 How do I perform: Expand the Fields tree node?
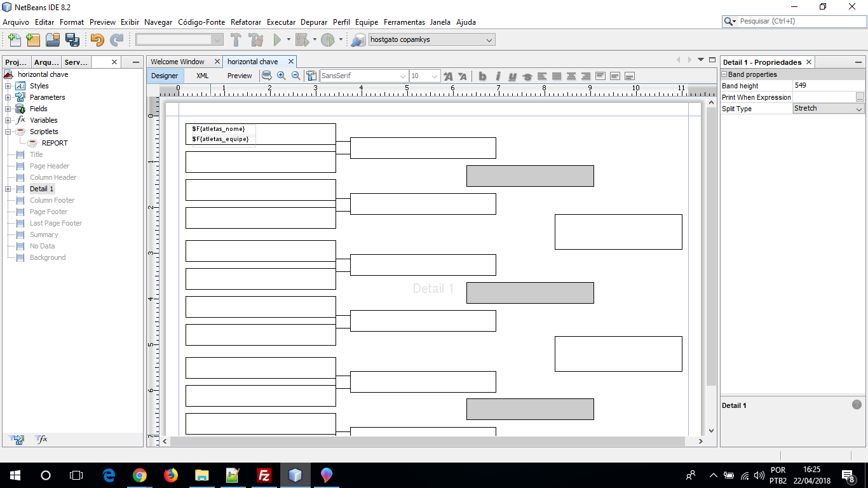tap(8, 109)
